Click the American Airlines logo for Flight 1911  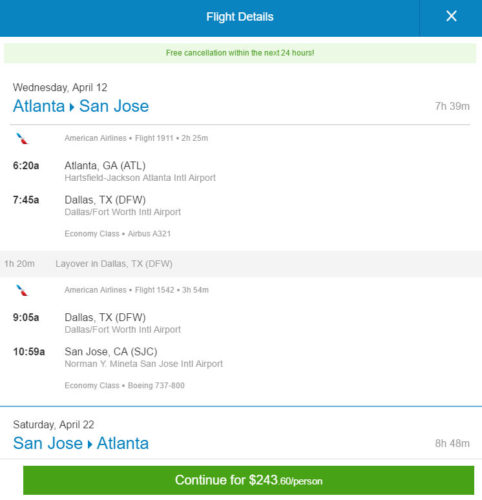click(x=22, y=139)
